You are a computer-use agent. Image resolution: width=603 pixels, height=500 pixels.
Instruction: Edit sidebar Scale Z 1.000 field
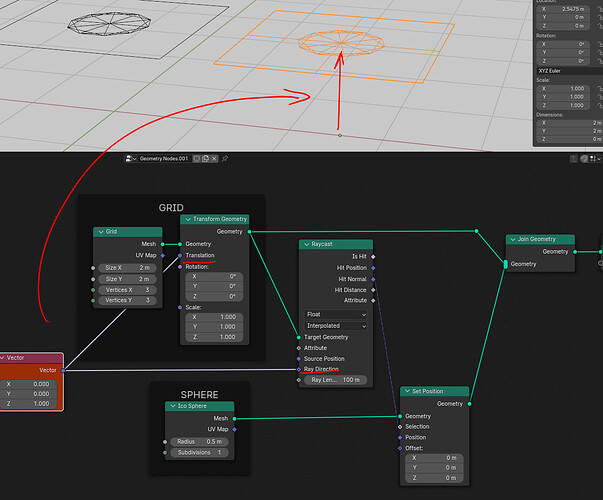tap(563, 105)
